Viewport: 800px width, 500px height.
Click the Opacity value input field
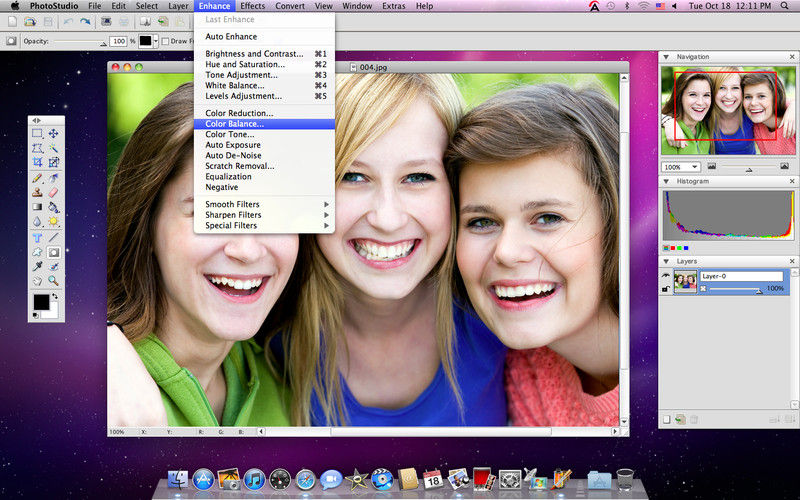116,41
